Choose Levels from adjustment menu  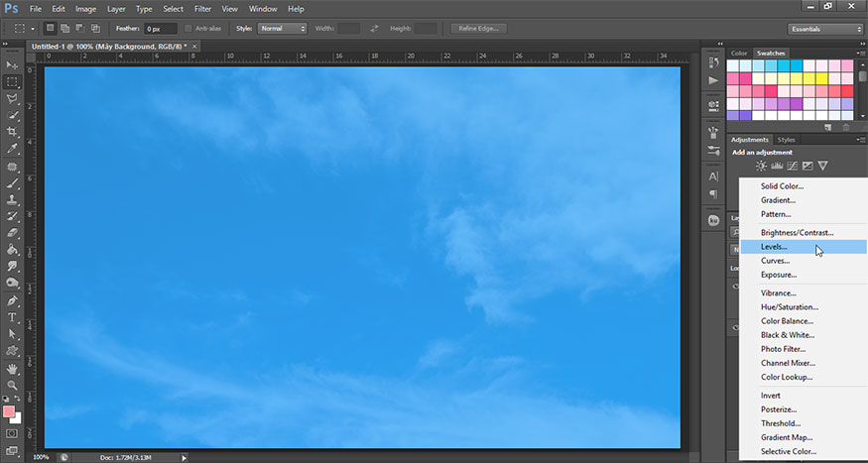click(803, 247)
